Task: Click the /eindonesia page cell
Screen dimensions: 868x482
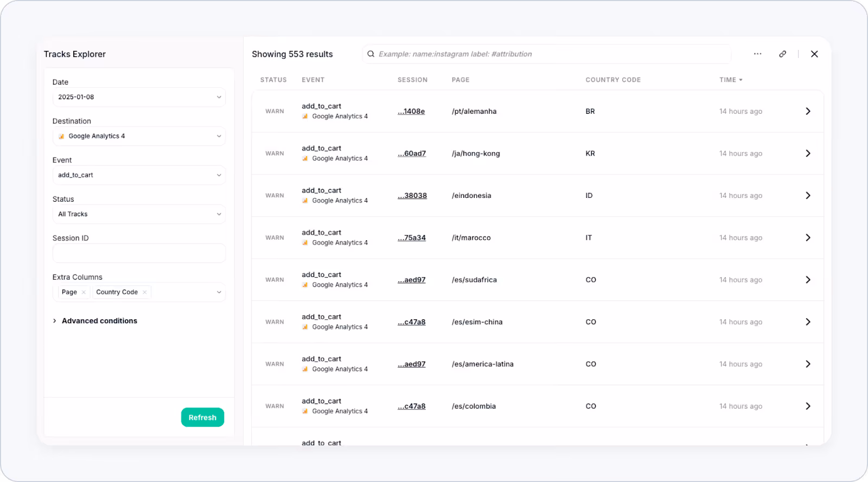Action: point(471,195)
